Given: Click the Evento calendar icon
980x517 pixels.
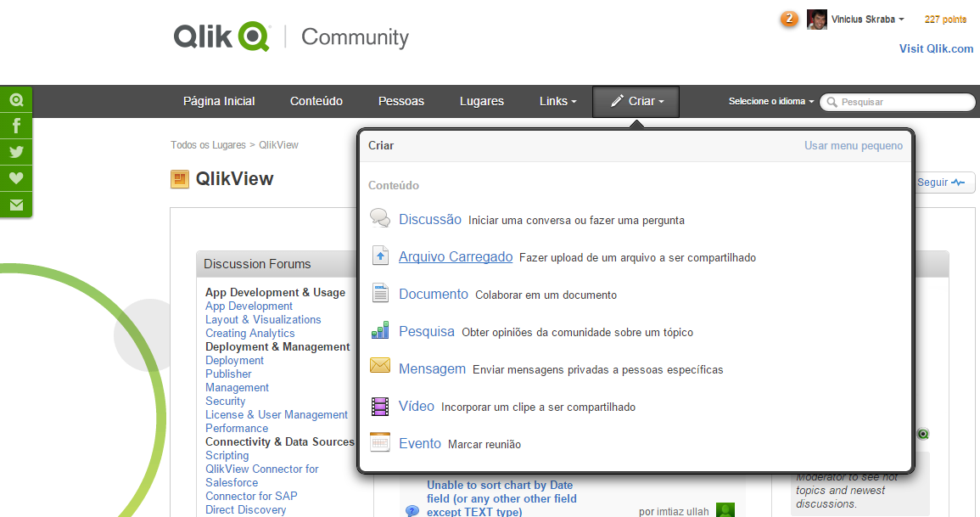Looking at the screenshot, I should pyautogui.click(x=380, y=442).
